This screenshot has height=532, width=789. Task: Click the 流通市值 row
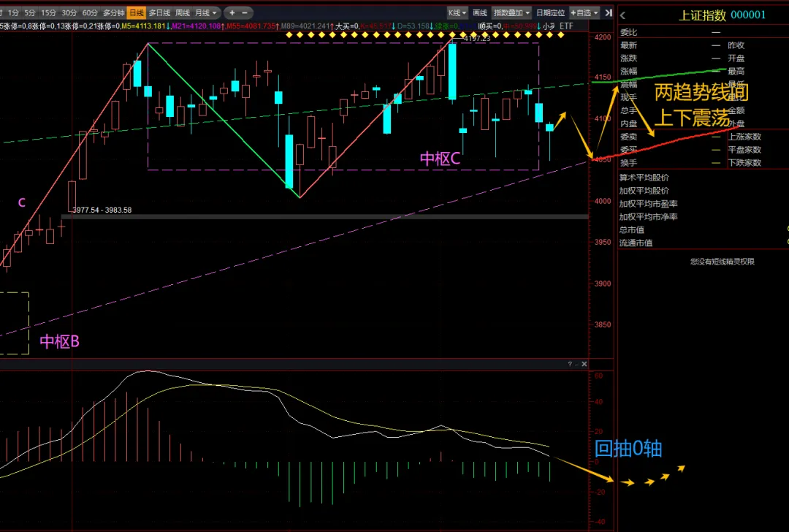(636, 243)
